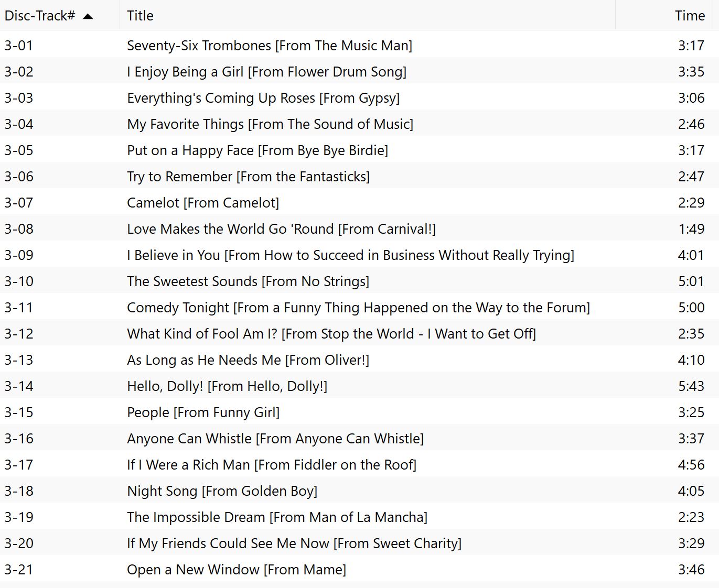Sort by the Title column header
719x588 pixels.
click(140, 16)
